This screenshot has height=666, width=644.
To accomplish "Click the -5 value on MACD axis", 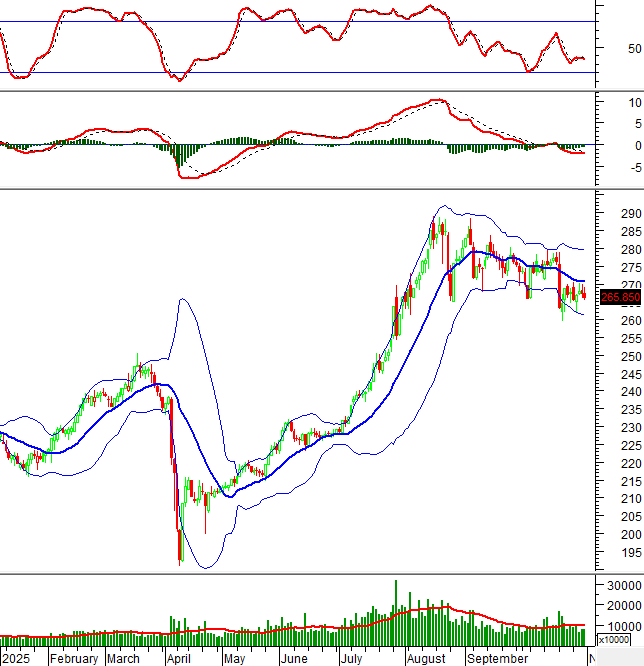I will pyautogui.click(x=634, y=167).
